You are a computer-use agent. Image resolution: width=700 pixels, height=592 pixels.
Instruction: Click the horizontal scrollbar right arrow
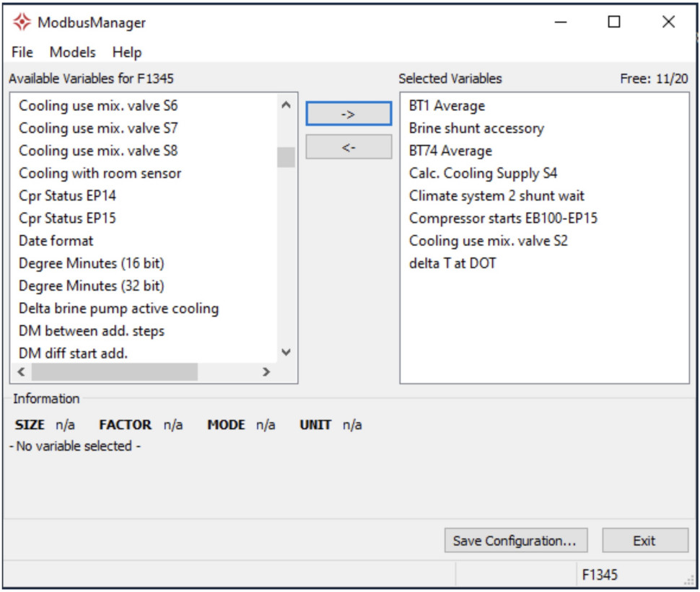click(x=266, y=372)
